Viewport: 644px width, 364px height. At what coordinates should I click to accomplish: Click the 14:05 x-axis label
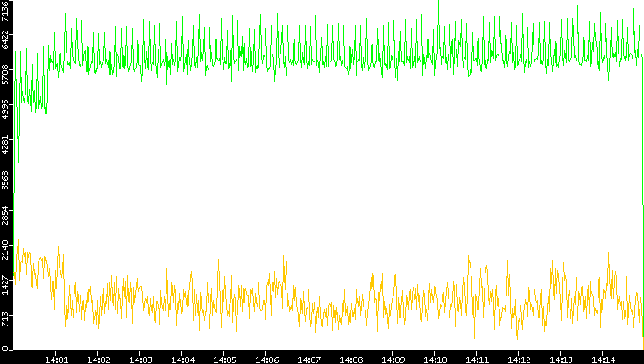point(224,360)
